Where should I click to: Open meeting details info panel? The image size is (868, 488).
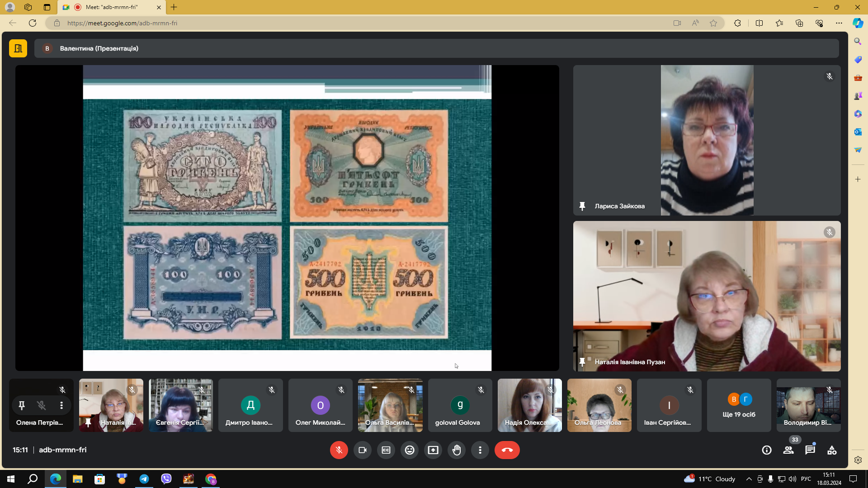767,450
